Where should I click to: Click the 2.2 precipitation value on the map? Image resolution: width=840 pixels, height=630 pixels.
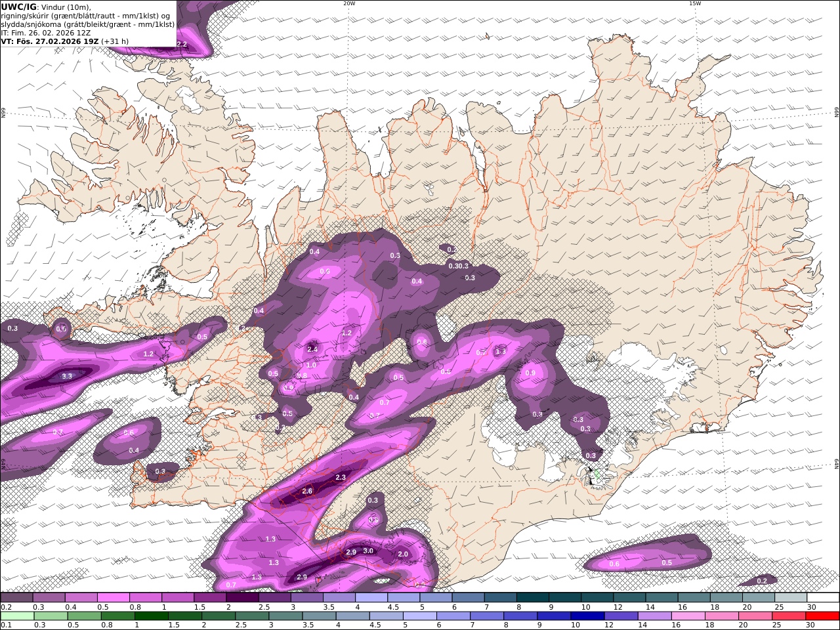click(x=182, y=44)
